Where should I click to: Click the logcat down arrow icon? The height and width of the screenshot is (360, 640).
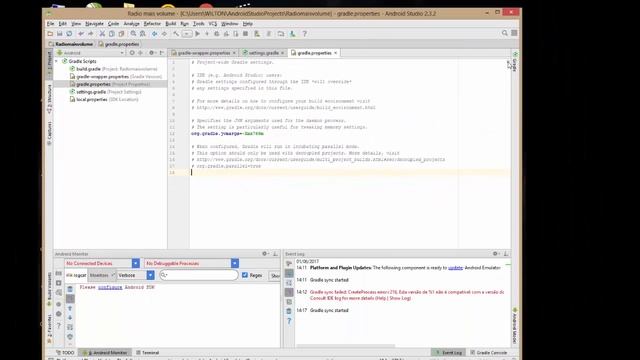(70, 318)
